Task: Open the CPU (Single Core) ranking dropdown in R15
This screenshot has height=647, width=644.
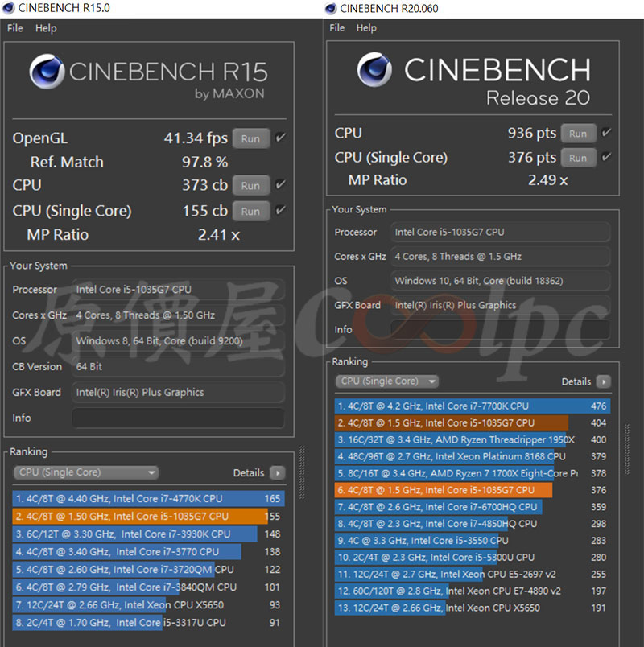Action: tap(85, 473)
